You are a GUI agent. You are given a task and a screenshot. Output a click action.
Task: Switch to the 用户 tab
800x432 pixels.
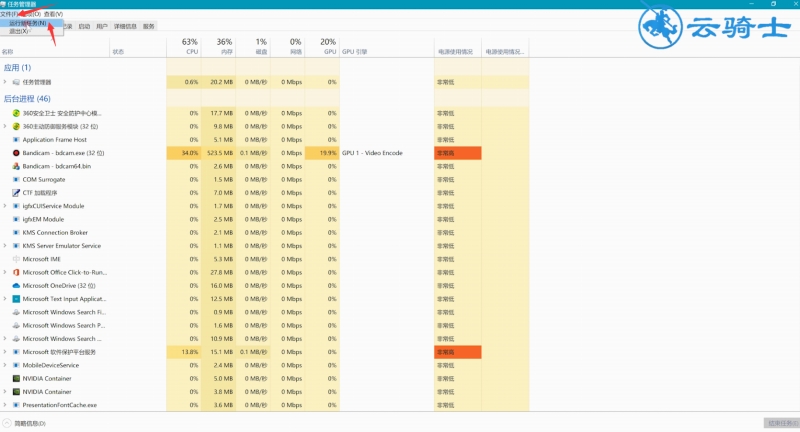pos(102,27)
